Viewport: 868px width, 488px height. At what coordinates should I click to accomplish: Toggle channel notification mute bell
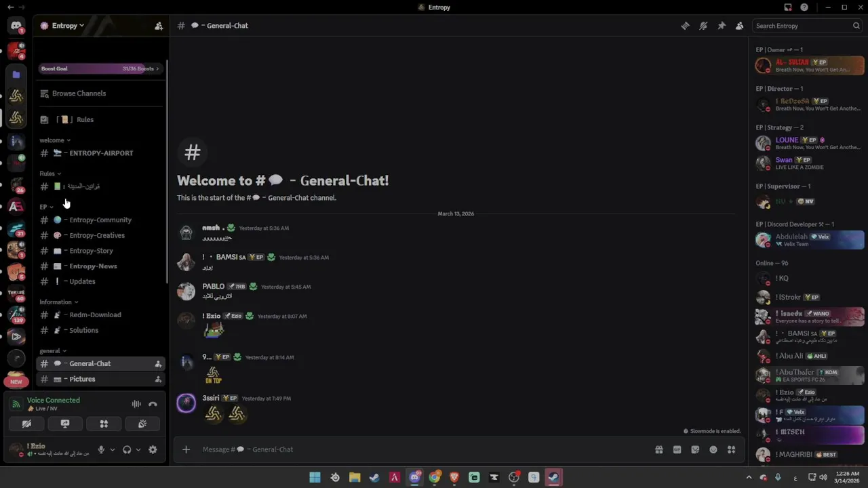coord(703,26)
